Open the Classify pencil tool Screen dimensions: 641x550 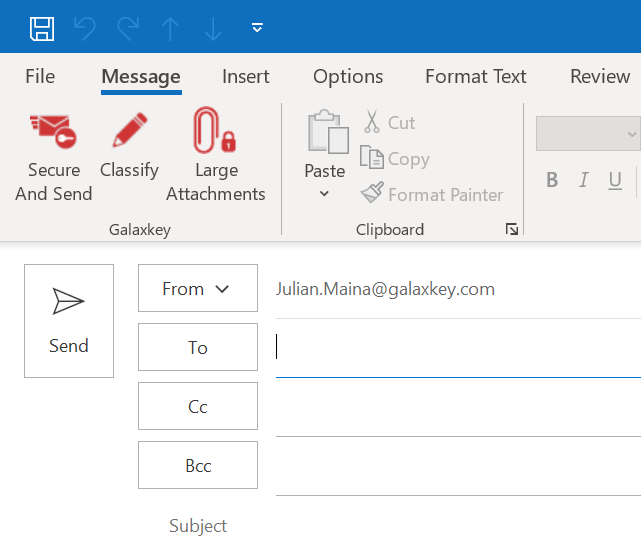(x=129, y=131)
